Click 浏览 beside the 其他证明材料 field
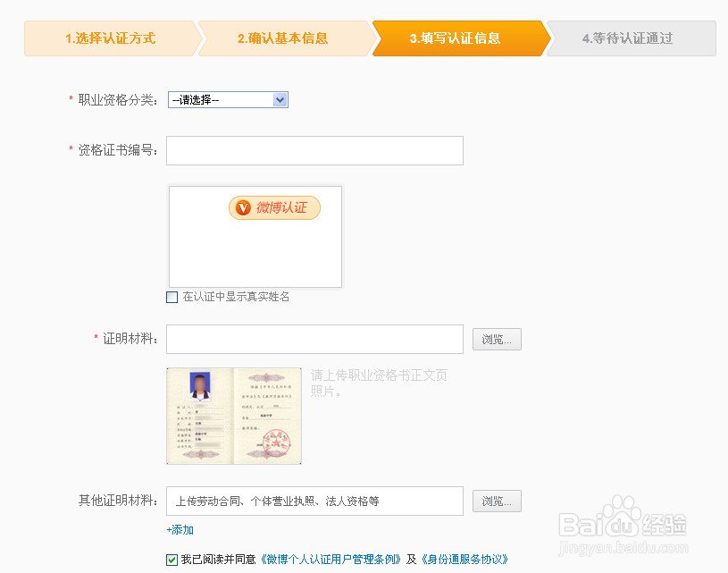Viewport: 728px width, 573px height. (497, 501)
